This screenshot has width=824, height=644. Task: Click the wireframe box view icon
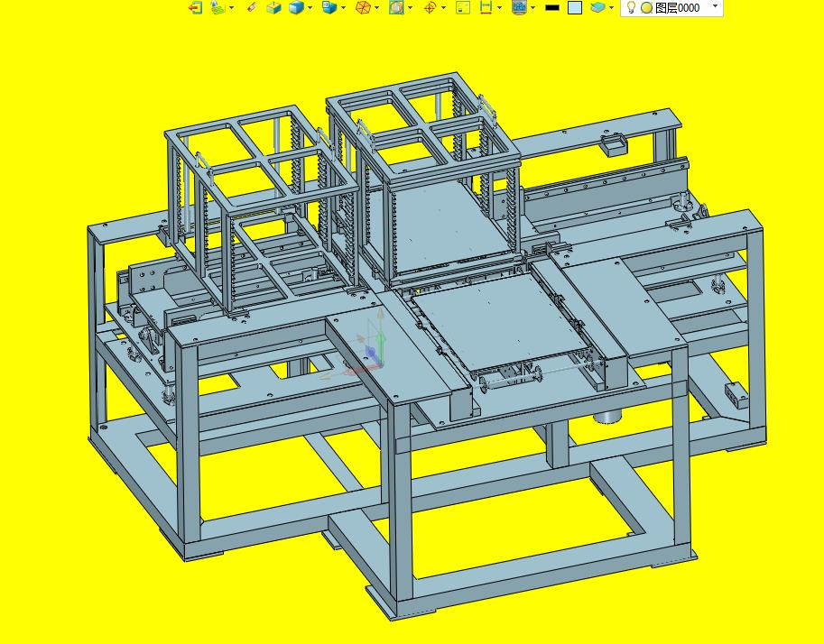tap(273, 7)
